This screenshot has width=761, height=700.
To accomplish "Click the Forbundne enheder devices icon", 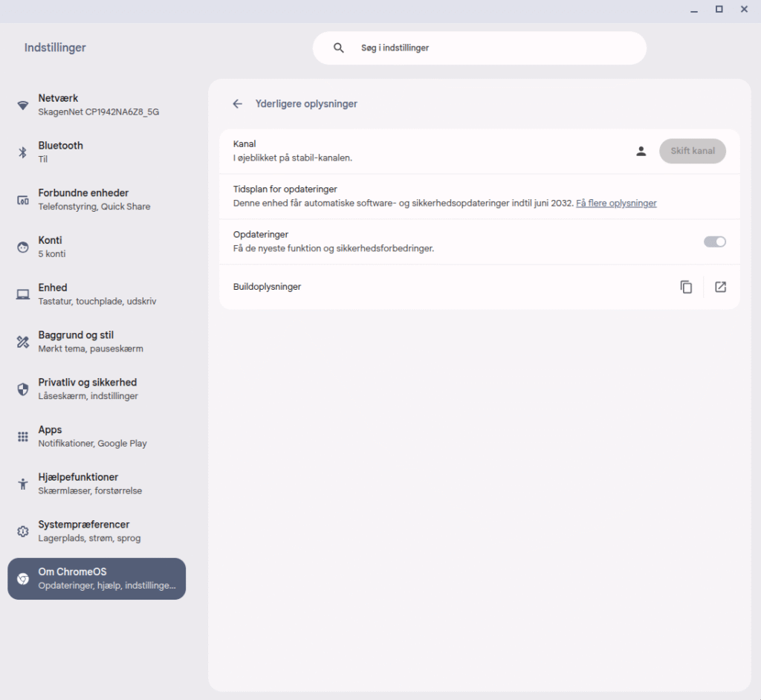I will 22,199.
